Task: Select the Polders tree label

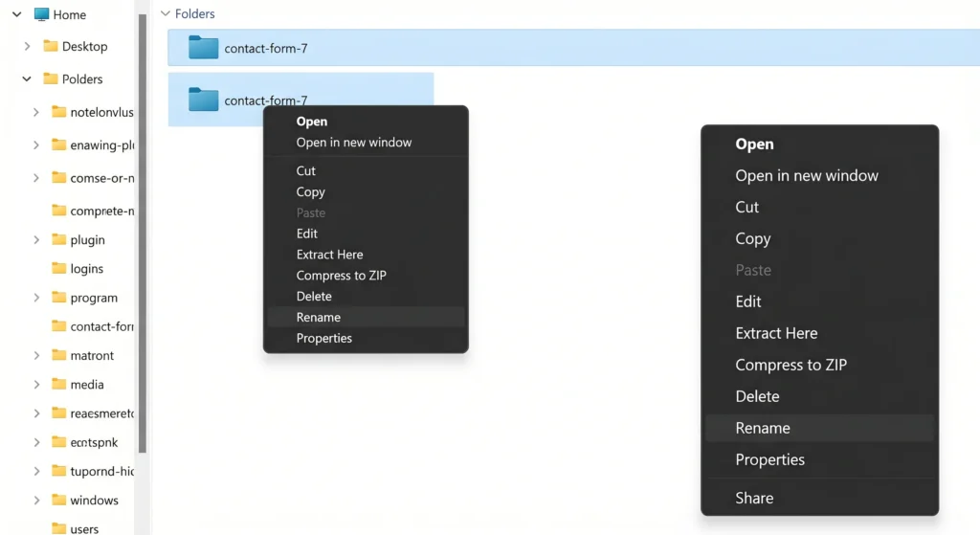Action: [82, 78]
